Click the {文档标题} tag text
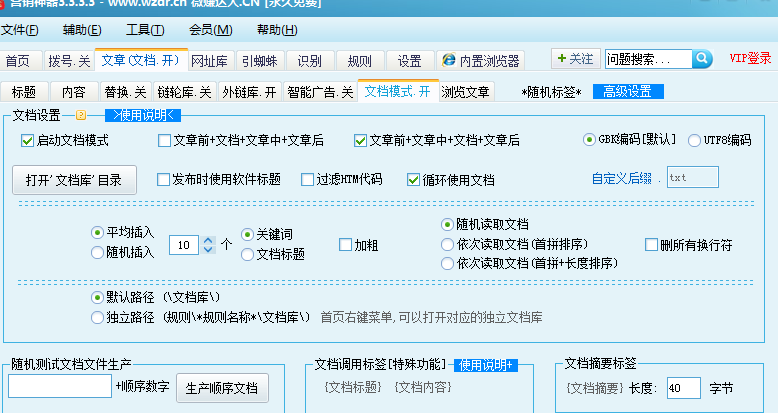The image size is (778, 413). coord(353,387)
